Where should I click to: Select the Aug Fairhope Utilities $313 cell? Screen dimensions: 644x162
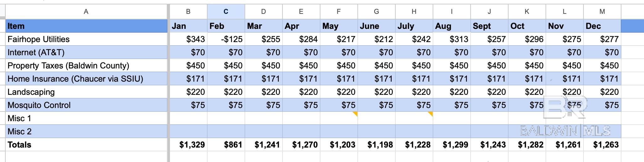click(x=452, y=39)
